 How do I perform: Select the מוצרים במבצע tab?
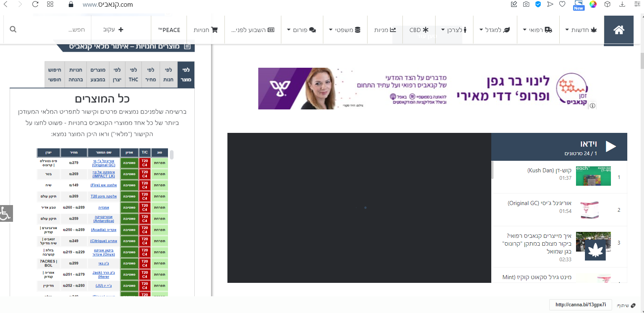pos(98,74)
